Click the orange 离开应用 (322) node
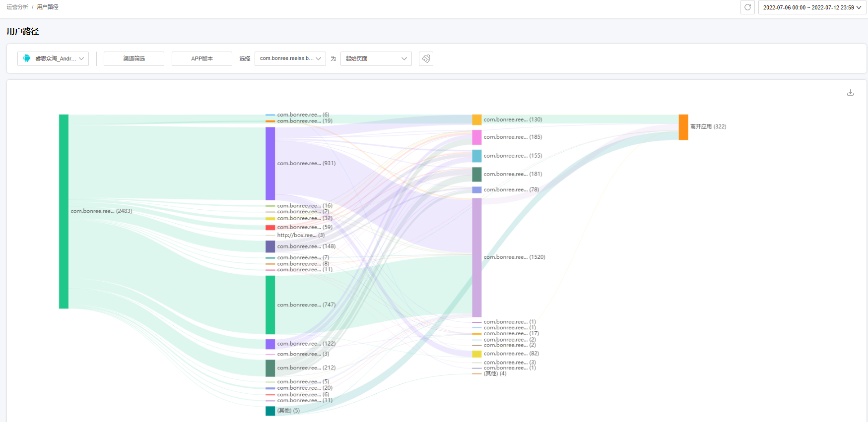This screenshot has height=422, width=868. click(683, 127)
